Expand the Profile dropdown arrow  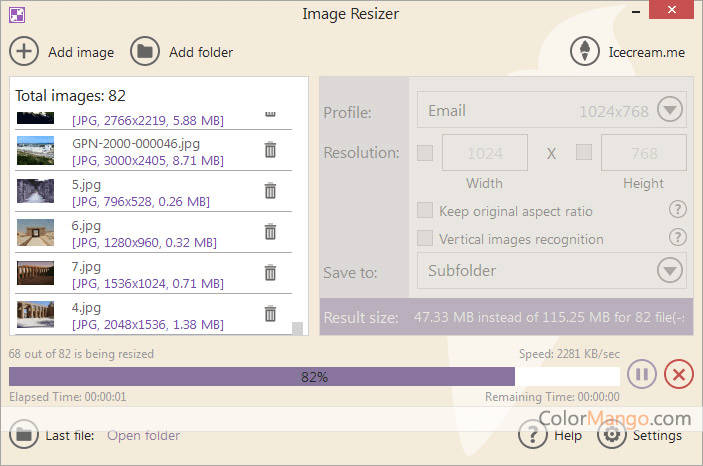(670, 109)
